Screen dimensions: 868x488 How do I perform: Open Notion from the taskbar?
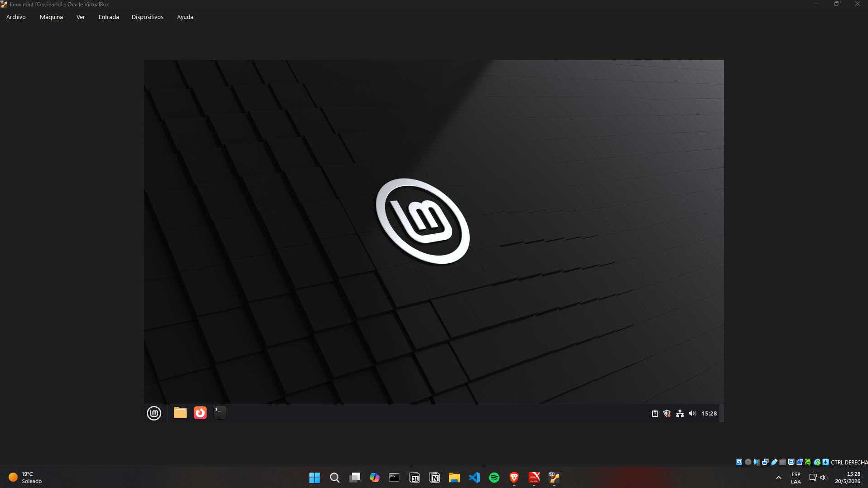[x=434, y=478]
